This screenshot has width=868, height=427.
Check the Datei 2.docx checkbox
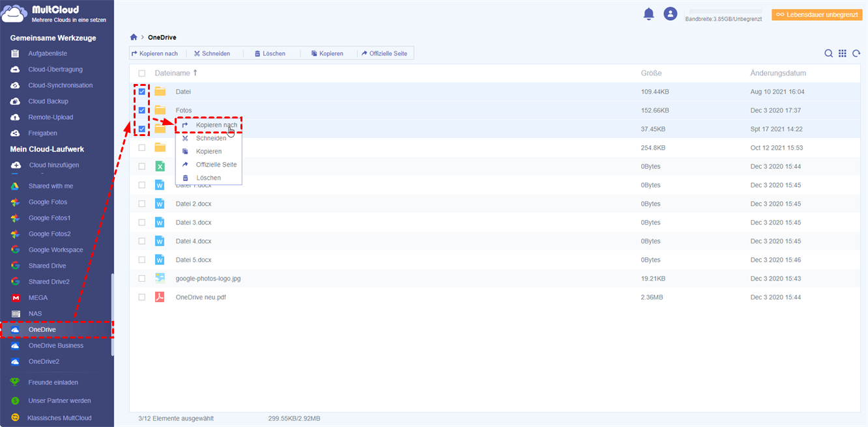click(142, 204)
